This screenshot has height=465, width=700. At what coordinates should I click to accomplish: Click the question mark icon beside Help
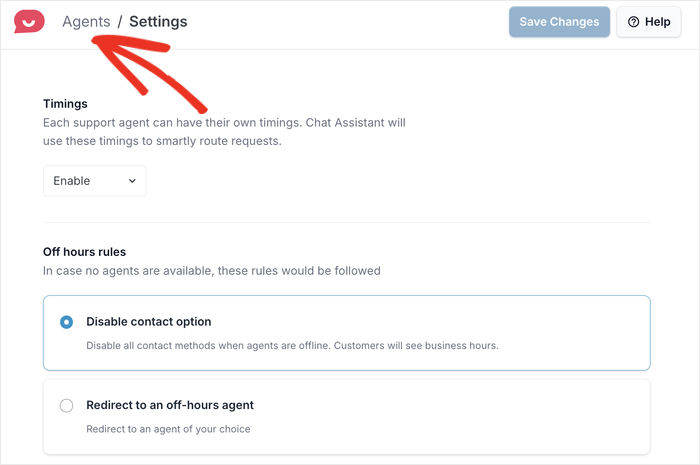[x=633, y=22]
